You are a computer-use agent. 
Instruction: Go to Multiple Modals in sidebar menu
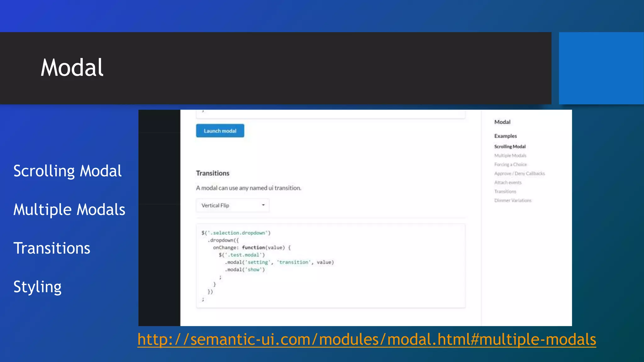[510, 156]
